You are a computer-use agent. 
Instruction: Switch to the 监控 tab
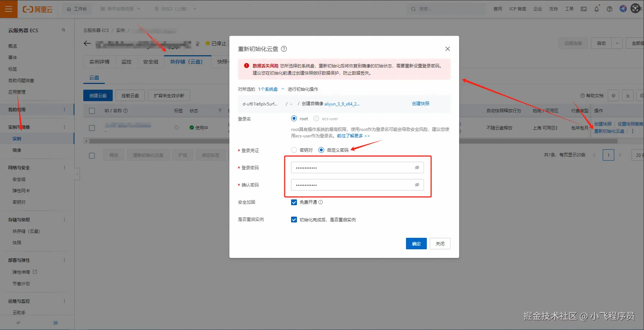(x=126, y=62)
